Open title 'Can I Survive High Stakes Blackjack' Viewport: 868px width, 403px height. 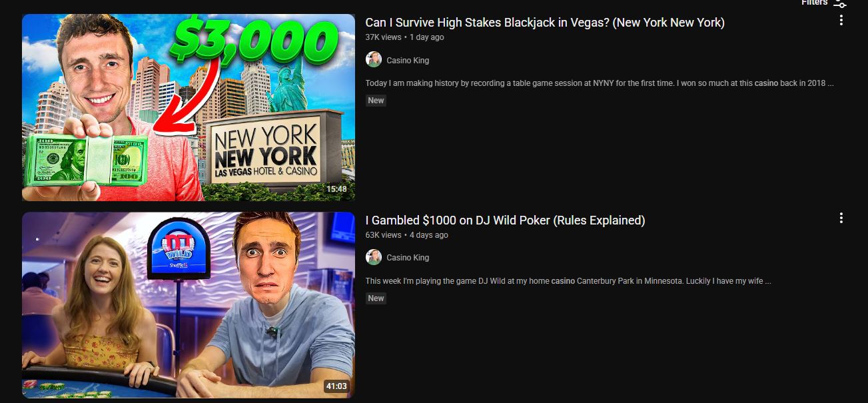(545, 23)
